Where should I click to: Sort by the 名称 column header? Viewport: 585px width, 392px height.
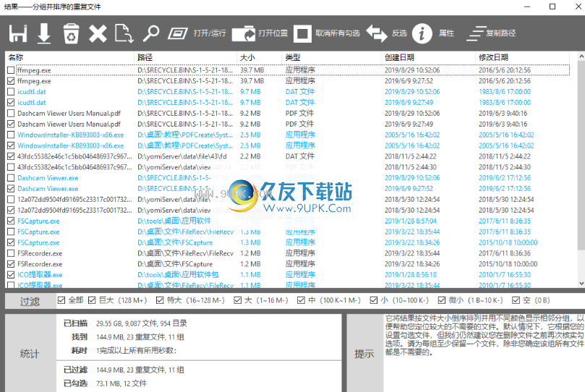click(69, 57)
